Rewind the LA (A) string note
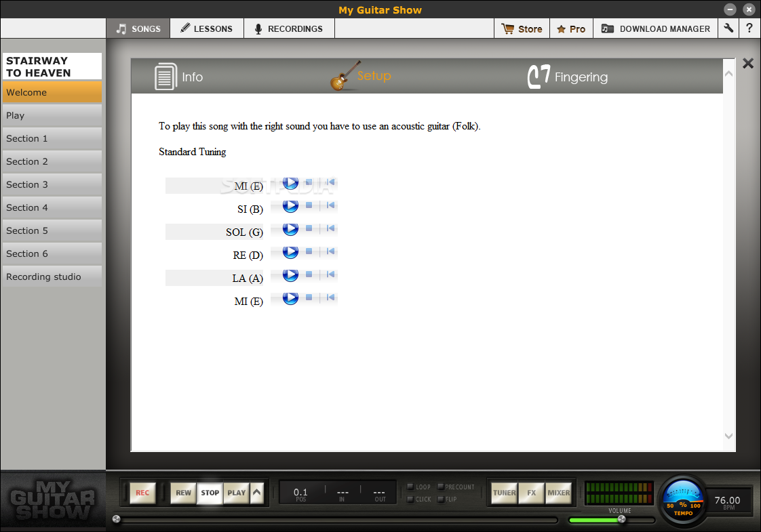Screen dimensions: 761x532 [330, 274]
